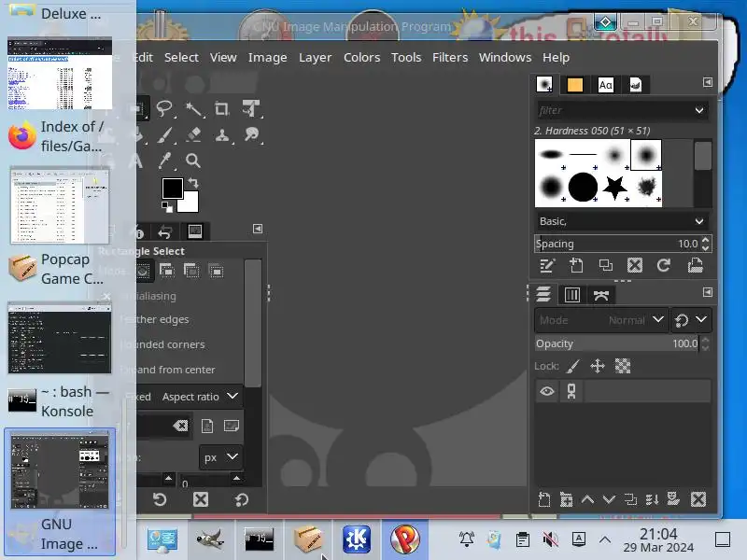Open the tool options configure menu
The image size is (747, 560).
click(x=258, y=229)
